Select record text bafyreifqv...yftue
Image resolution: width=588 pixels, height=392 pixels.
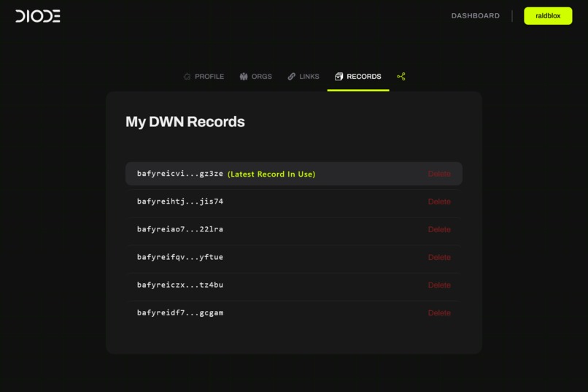coord(180,257)
